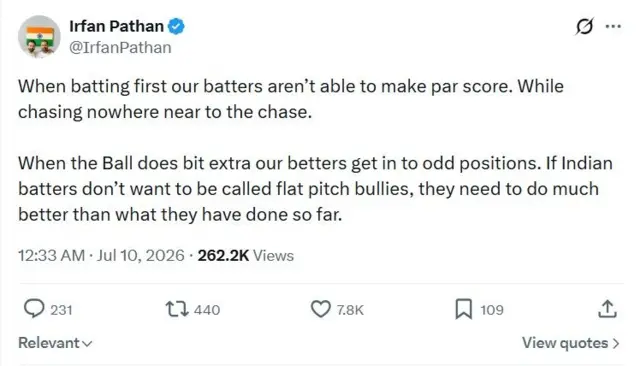Click the chevron next to Relevant

click(87, 344)
